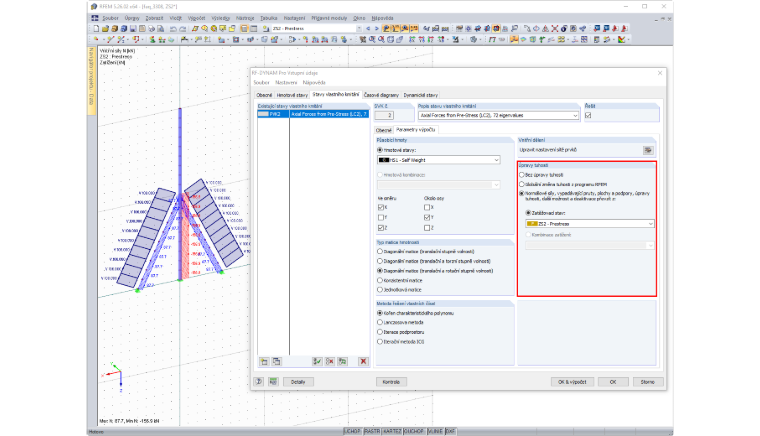This screenshot has width=760, height=436.
Task: Select the SVK2 row in existing cases list
Action: (313, 114)
